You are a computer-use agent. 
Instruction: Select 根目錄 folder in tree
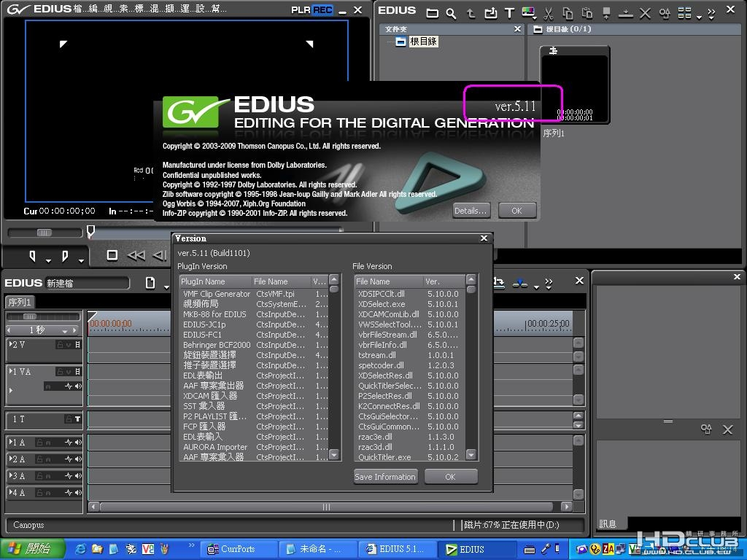(423, 42)
